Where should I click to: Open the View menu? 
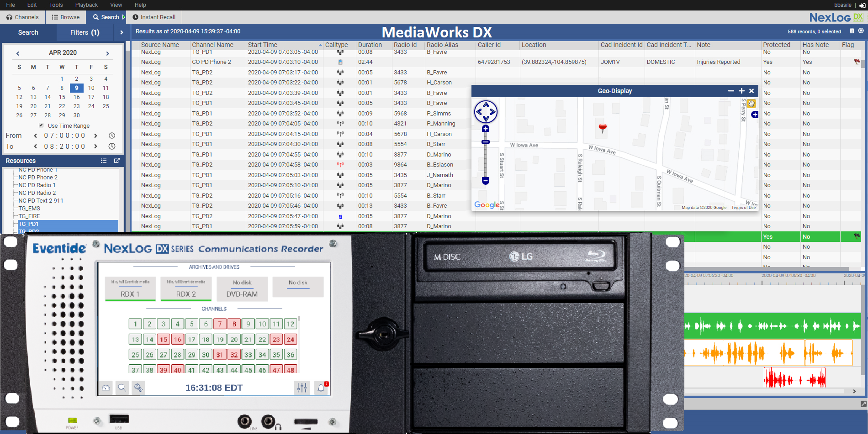[x=116, y=5]
